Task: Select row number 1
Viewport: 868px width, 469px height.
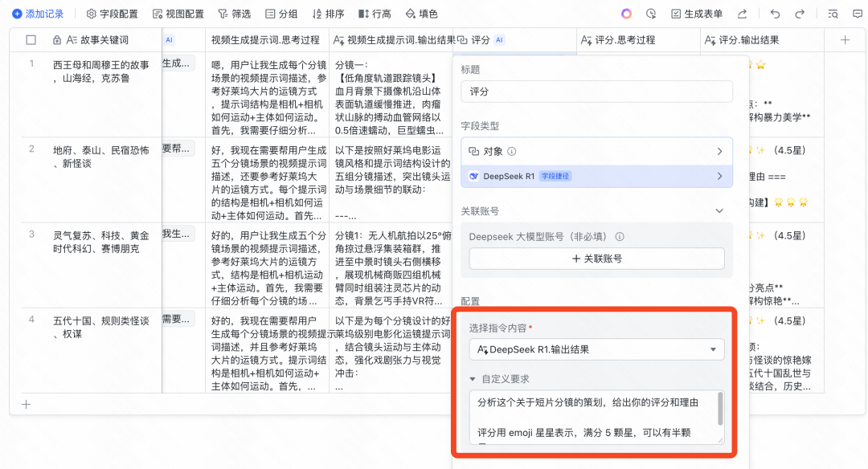Action: pos(31,63)
